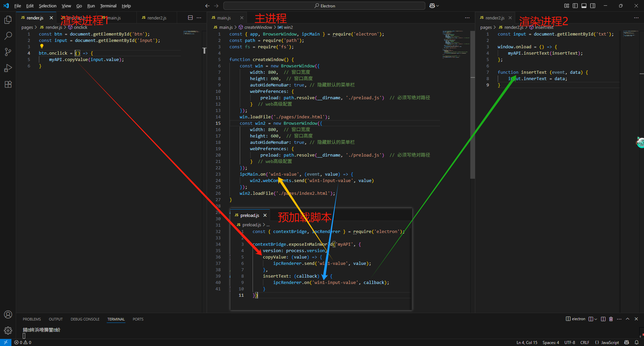The image size is (644, 346).
Task: Open the Terminal menu
Action: [x=108, y=6]
